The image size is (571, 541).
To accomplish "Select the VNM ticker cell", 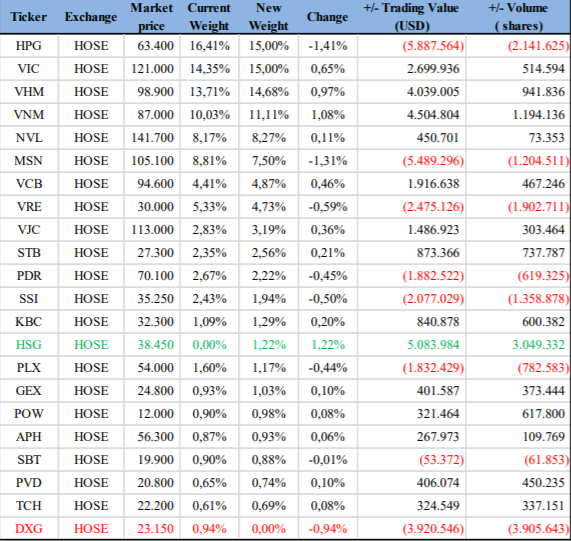I will tap(29, 115).
